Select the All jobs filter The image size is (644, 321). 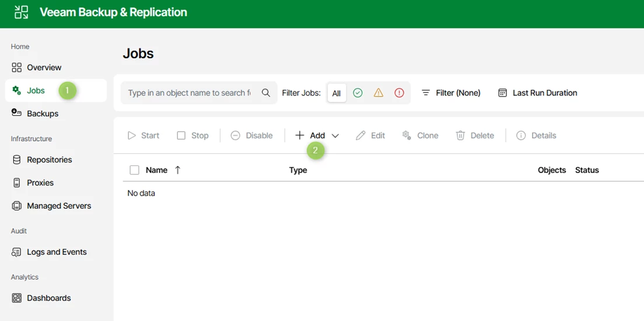337,93
